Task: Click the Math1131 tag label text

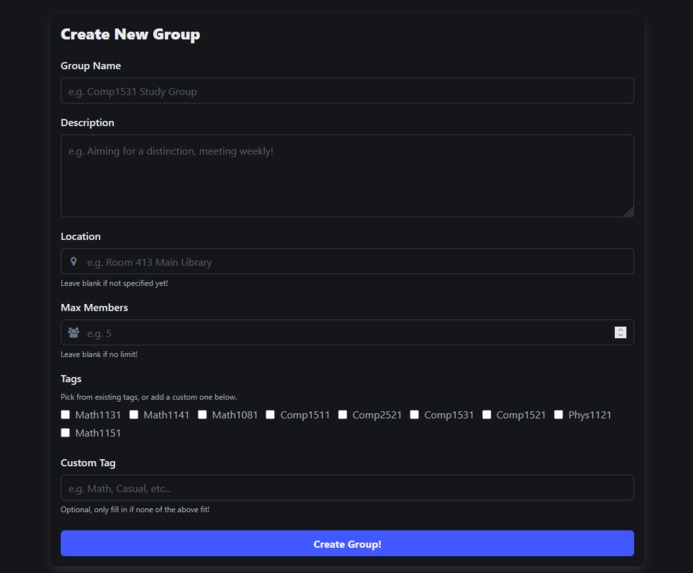Action: coord(98,415)
